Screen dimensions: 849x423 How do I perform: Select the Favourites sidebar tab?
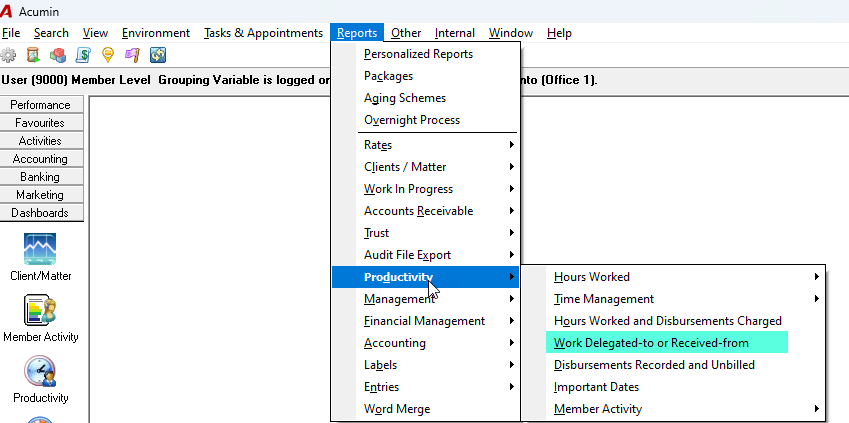pos(42,123)
